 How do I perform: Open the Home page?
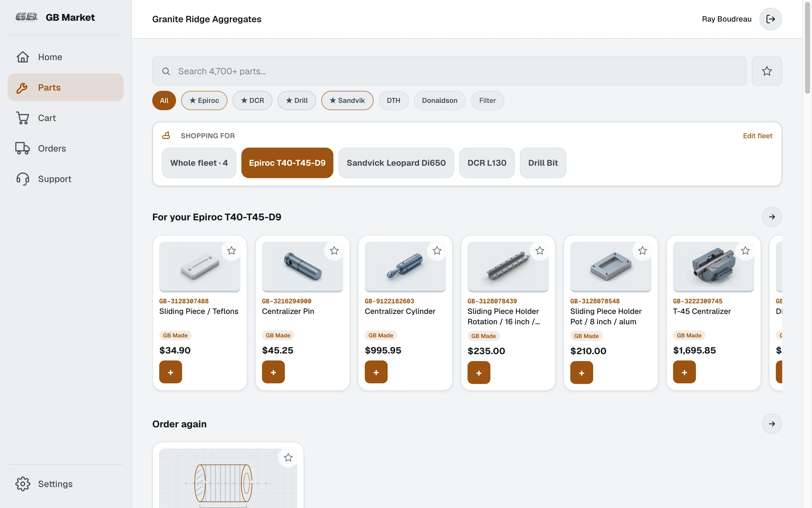65,57
